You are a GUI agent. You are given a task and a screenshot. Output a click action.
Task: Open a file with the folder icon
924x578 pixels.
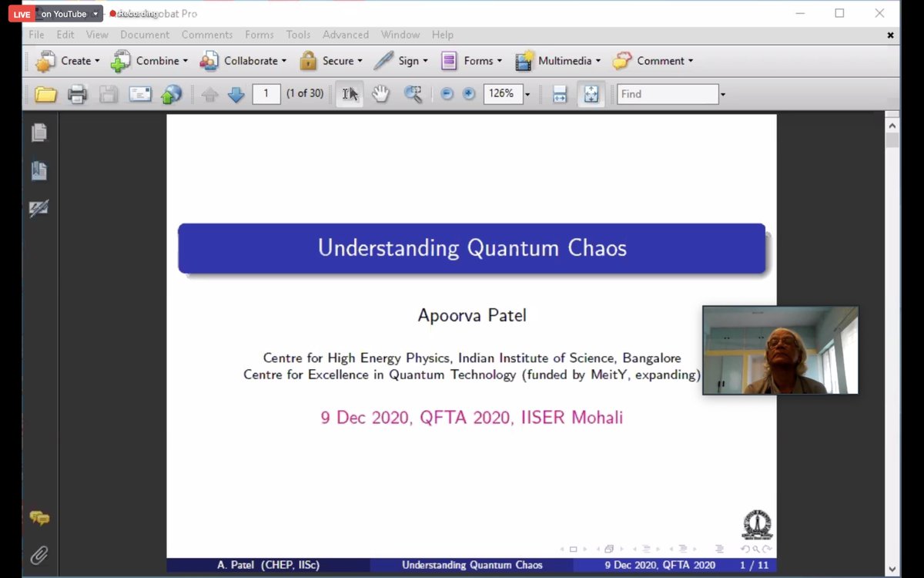coord(46,94)
